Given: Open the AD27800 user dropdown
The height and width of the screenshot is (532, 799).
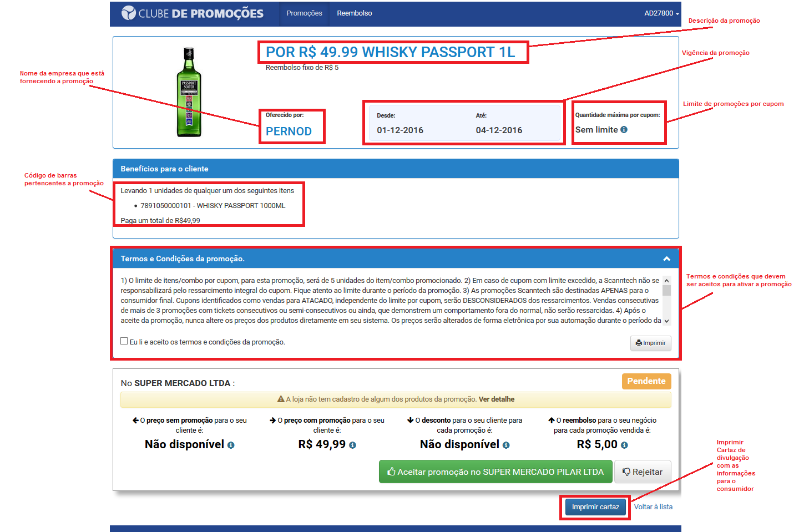Looking at the screenshot, I should [661, 13].
